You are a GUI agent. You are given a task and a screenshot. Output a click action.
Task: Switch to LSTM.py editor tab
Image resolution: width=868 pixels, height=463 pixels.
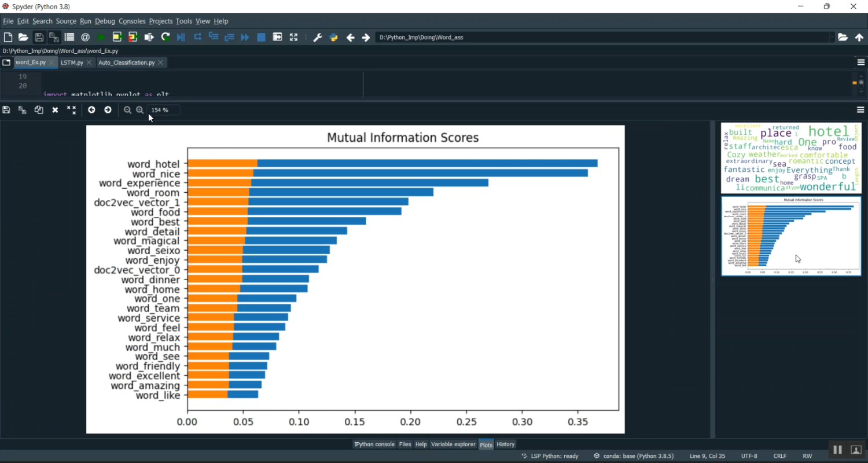click(72, 63)
